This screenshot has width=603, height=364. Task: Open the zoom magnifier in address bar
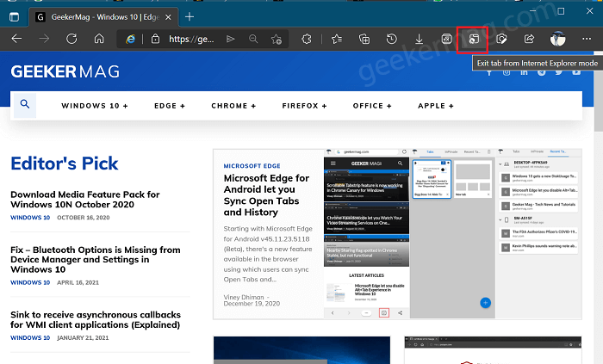coord(253,39)
